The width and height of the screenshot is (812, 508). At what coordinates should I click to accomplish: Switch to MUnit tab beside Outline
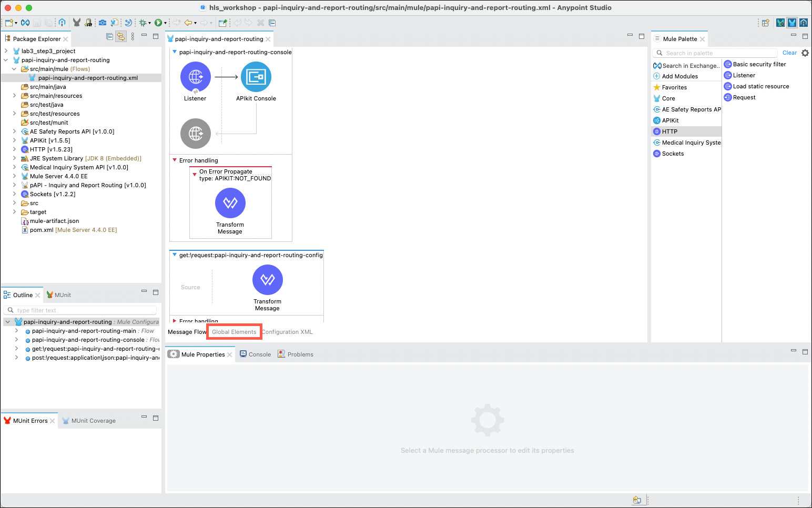[58, 295]
